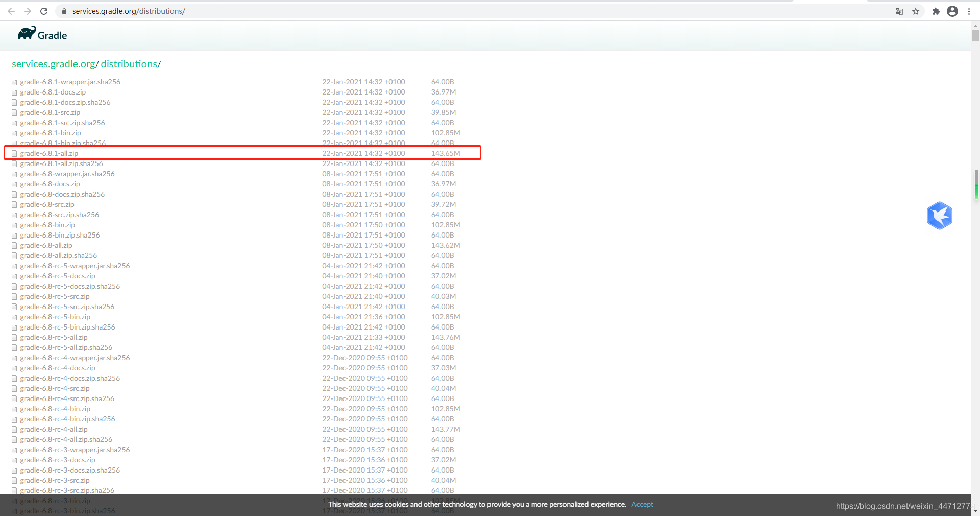Screen dimensions: 980x516
Task: Click the file icon beside gradle-6.8-rc-3-docs.zip
Action: tap(14, 460)
